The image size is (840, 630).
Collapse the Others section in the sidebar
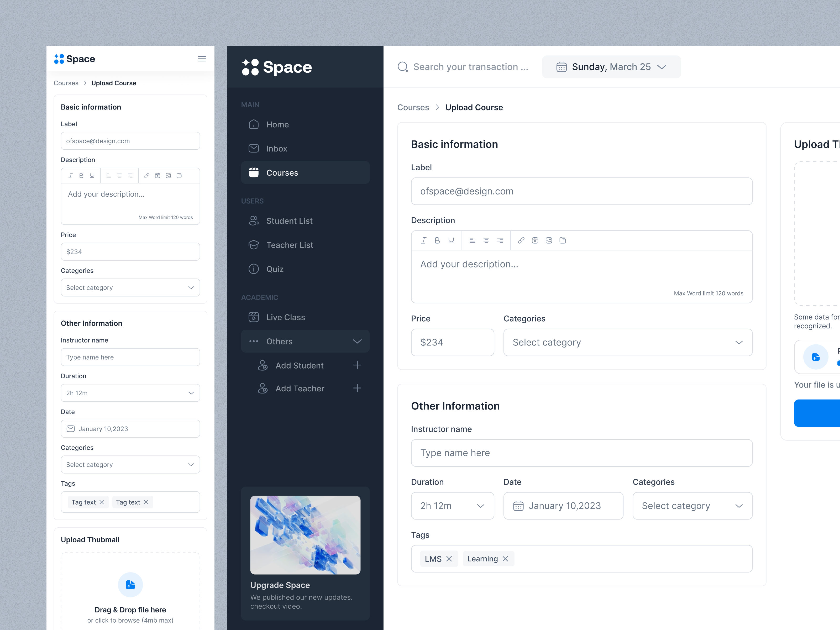(356, 341)
